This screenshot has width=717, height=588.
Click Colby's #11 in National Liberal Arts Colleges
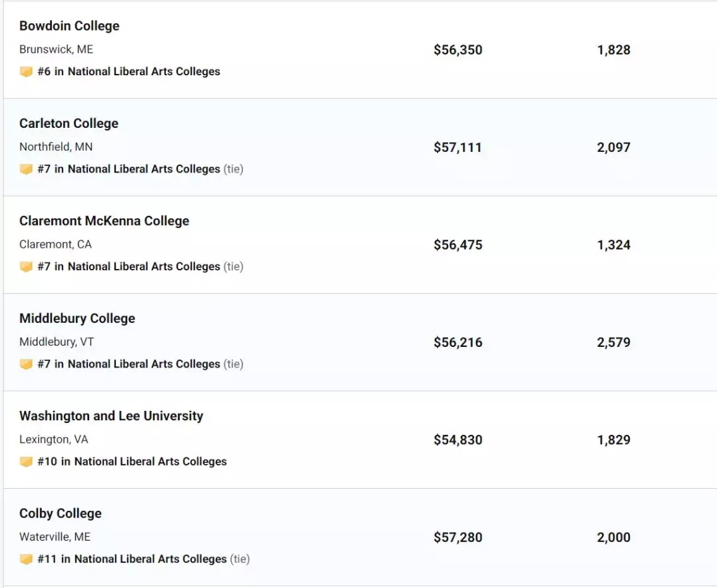coord(132,559)
